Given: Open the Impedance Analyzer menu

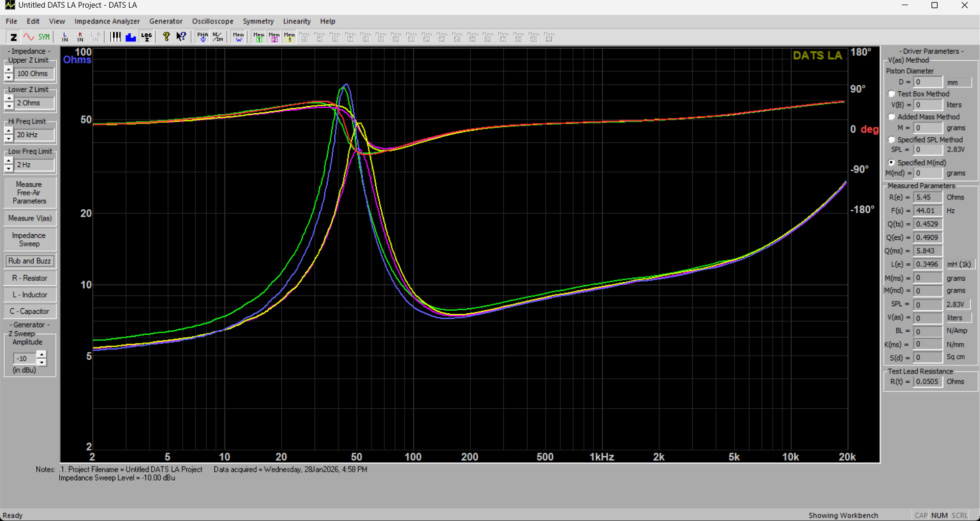Looking at the screenshot, I should pyautogui.click(x=107, y=21).
